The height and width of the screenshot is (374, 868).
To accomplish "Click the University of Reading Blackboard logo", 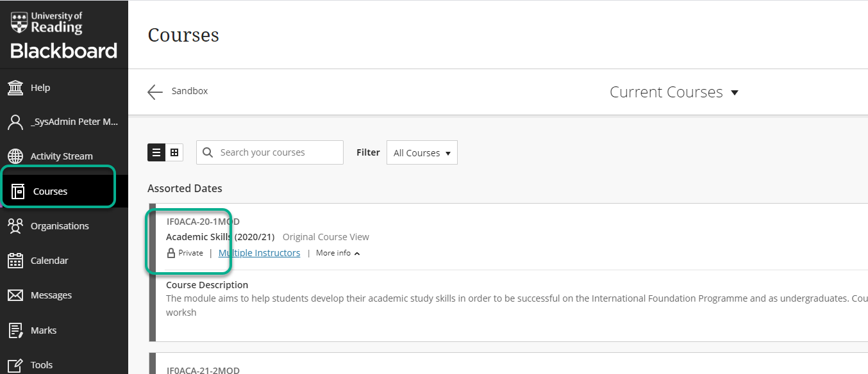I will [x=64, y=35].
